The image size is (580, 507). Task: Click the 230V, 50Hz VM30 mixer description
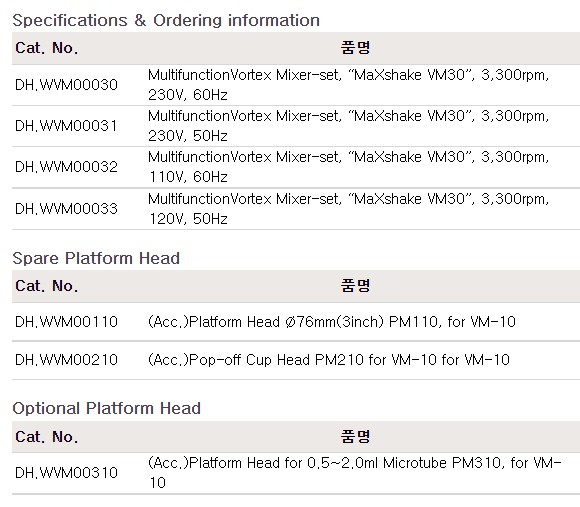coord(348,126)
